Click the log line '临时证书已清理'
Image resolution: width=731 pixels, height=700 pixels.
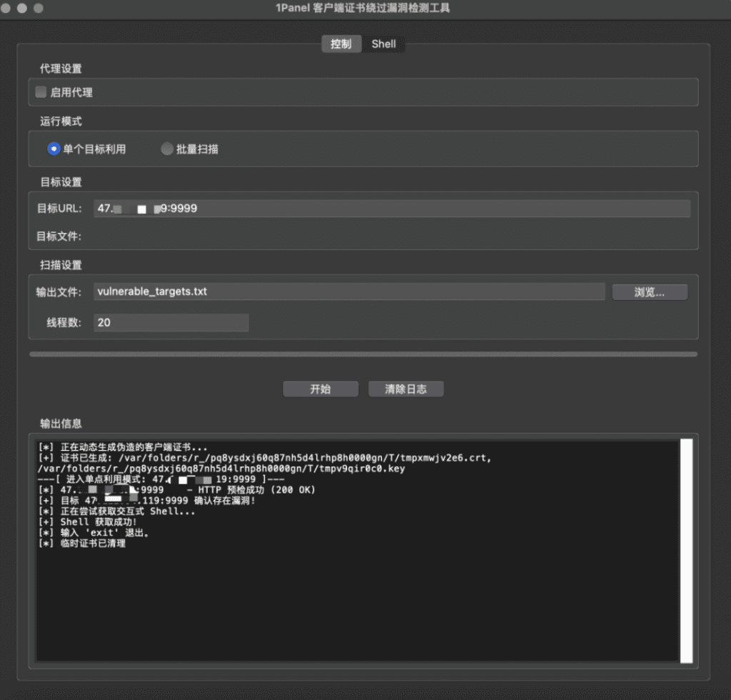coord(82,544)
